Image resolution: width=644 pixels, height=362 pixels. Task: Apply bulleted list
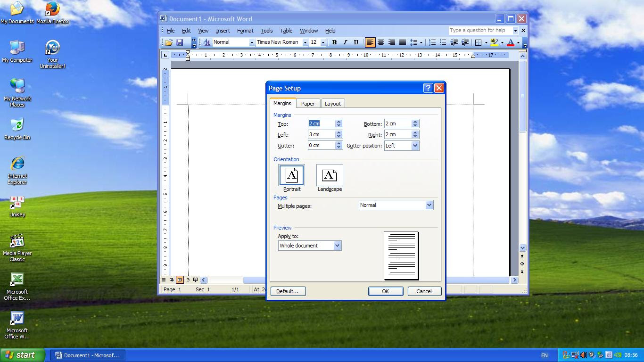[x=443, y=42]
